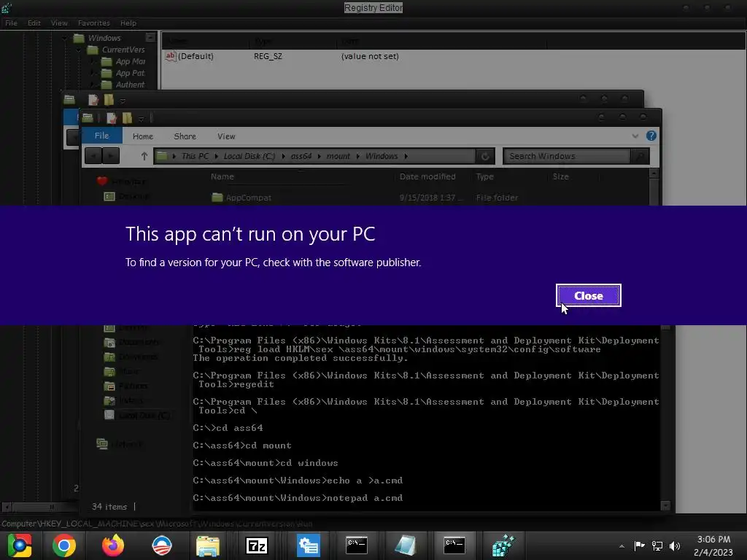
Task: Open Customize Quick Access Toolbar dropdown in front Explorer
Action: (x=141, y=118)
